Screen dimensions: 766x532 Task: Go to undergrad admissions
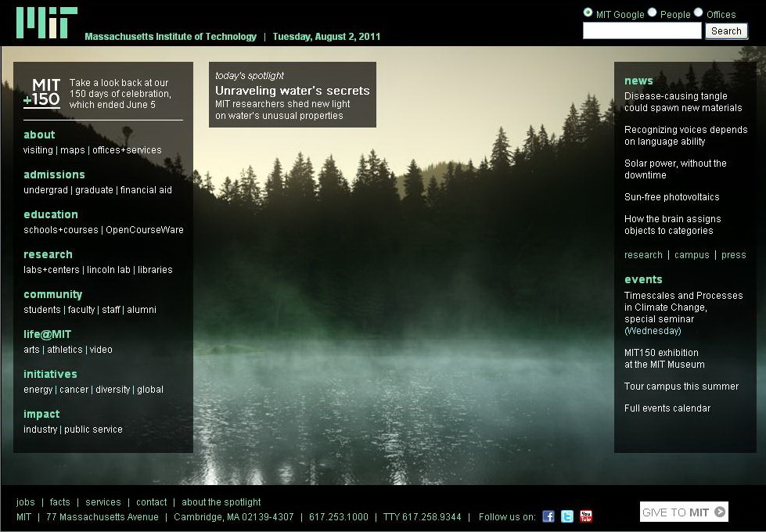click(46, 190)
